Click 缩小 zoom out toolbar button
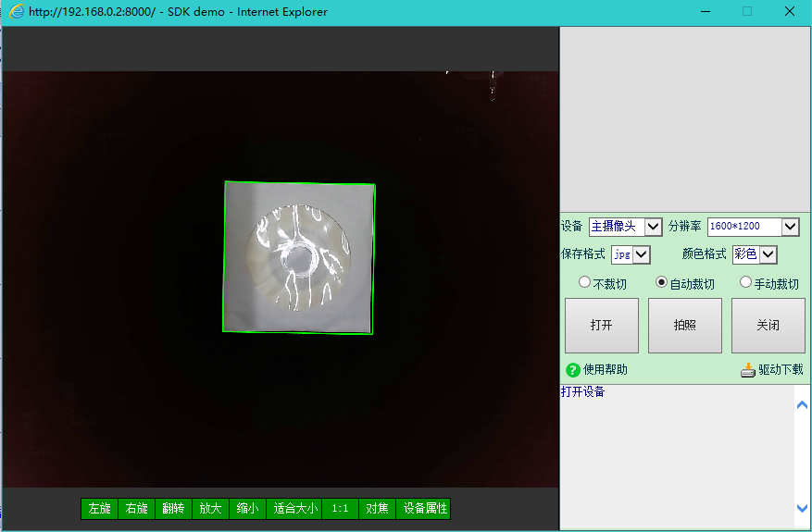 click(247, 509)
